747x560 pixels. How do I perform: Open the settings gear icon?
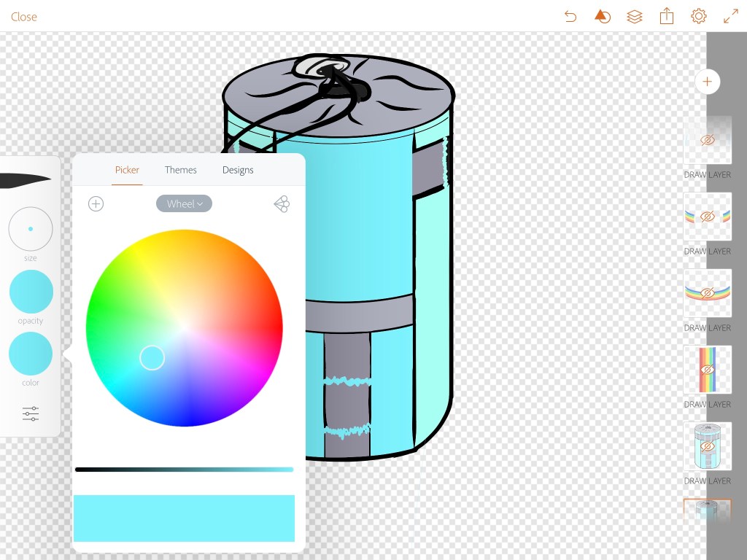pos(698,16)
